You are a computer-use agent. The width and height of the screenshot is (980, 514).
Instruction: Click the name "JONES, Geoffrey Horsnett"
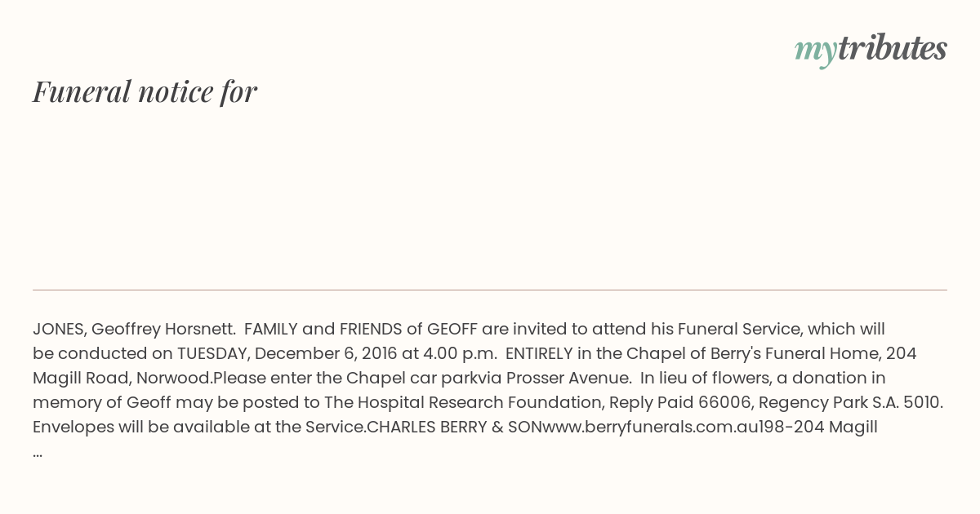[134, 330]
